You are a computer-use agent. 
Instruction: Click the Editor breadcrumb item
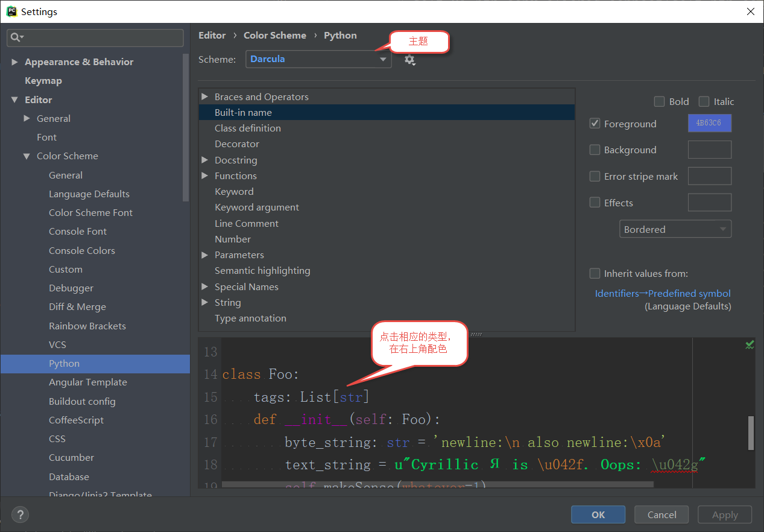(212, 35)
